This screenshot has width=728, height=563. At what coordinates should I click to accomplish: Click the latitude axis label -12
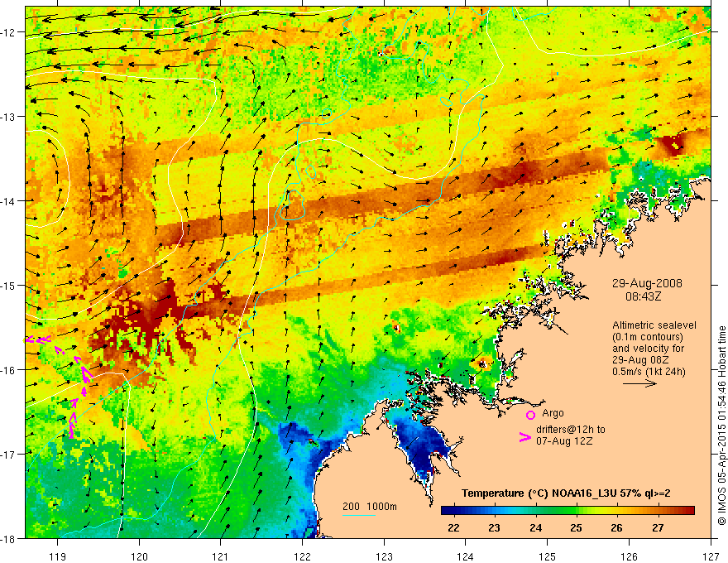coord(9,32)
